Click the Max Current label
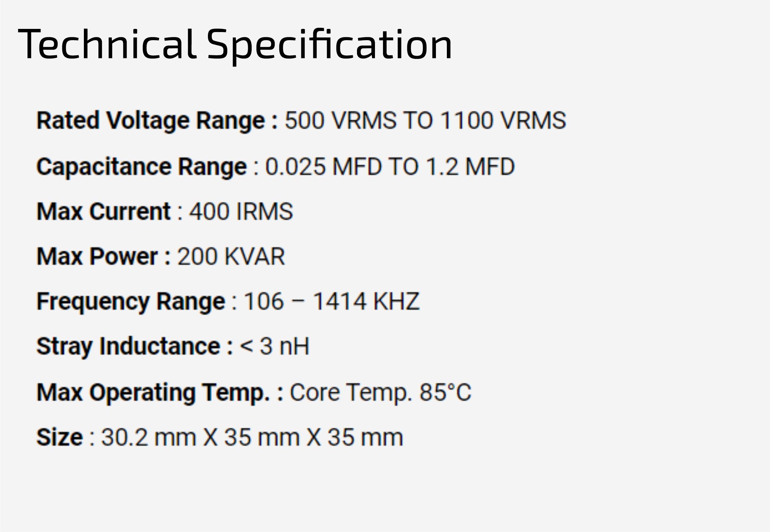 (x=104, y=211)
